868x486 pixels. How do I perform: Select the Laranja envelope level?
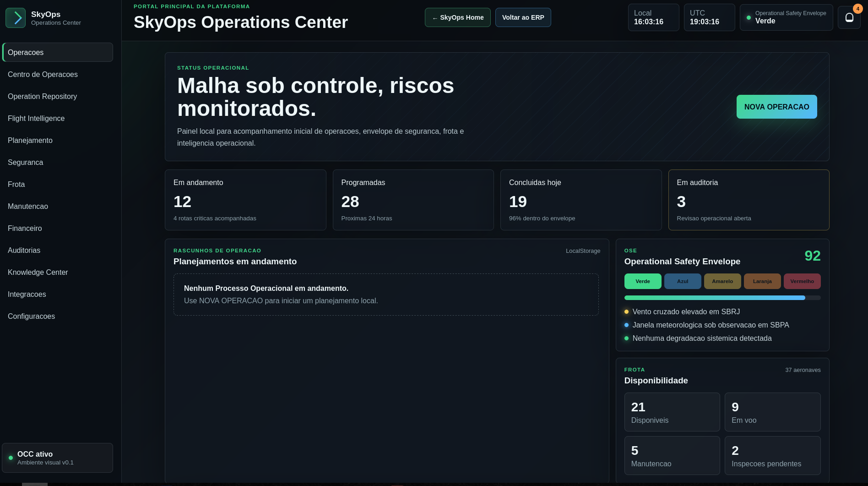click(762, 281)
